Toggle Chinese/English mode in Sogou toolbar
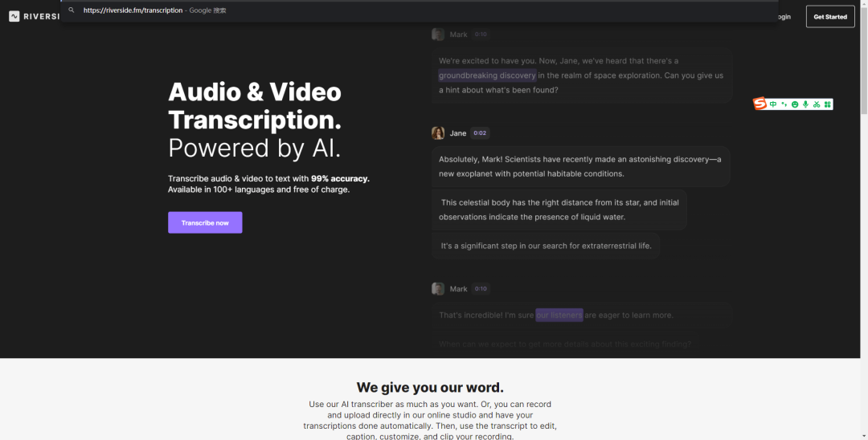The width and height of the screenshot is (868, 440). click(773, 104)
